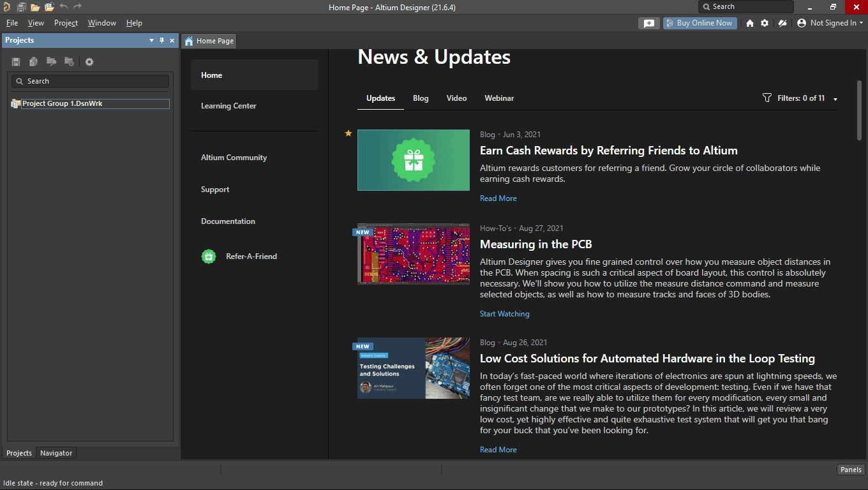
Task: Click Buy Online Now button
Action: 700,23
